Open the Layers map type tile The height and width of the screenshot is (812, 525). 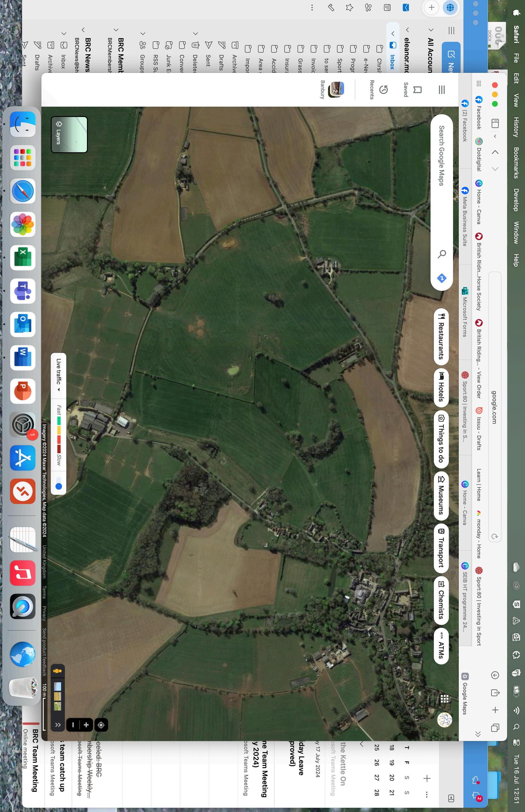click(x=69, y=135)
